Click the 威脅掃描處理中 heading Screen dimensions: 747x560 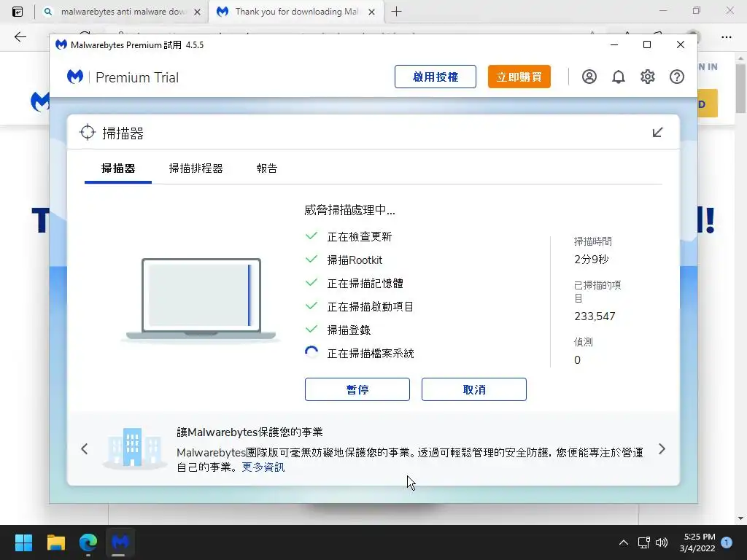point(349,210)
